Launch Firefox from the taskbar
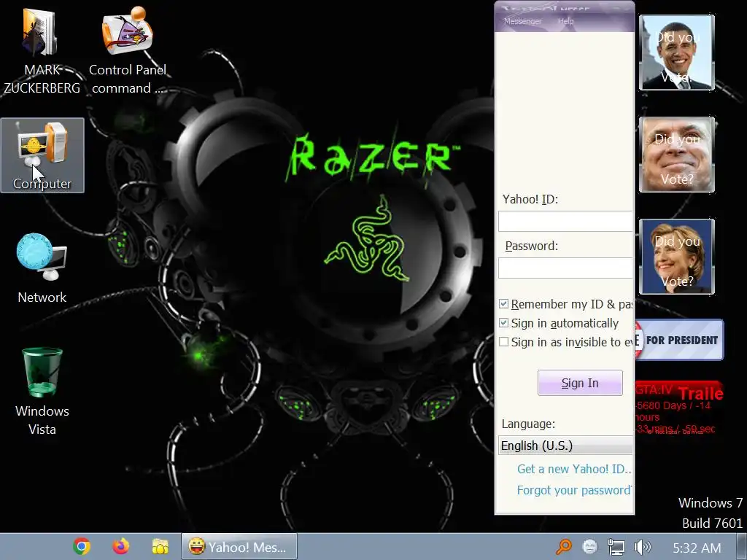This screenshot has width=747, height=560. click(121, 546)
